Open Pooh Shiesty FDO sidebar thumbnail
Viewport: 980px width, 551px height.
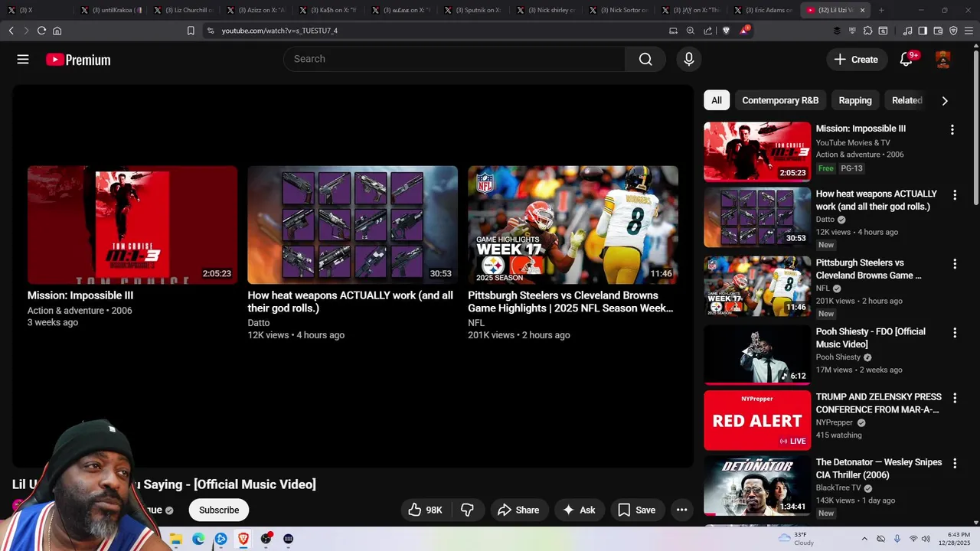[757, 354]
